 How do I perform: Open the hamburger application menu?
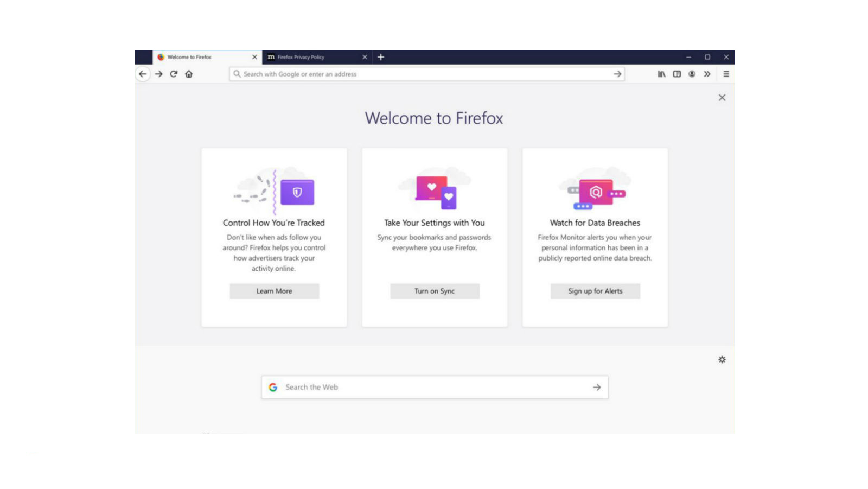726,74
